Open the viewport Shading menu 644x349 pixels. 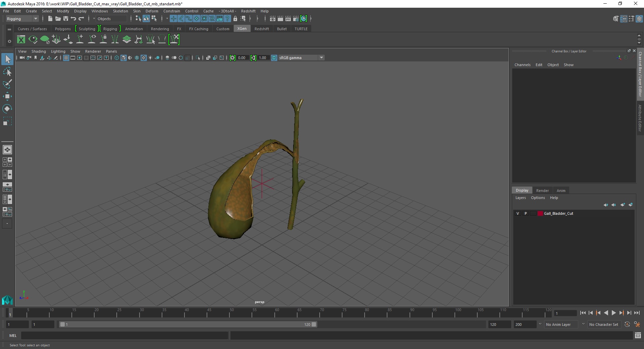pos(39,51)
